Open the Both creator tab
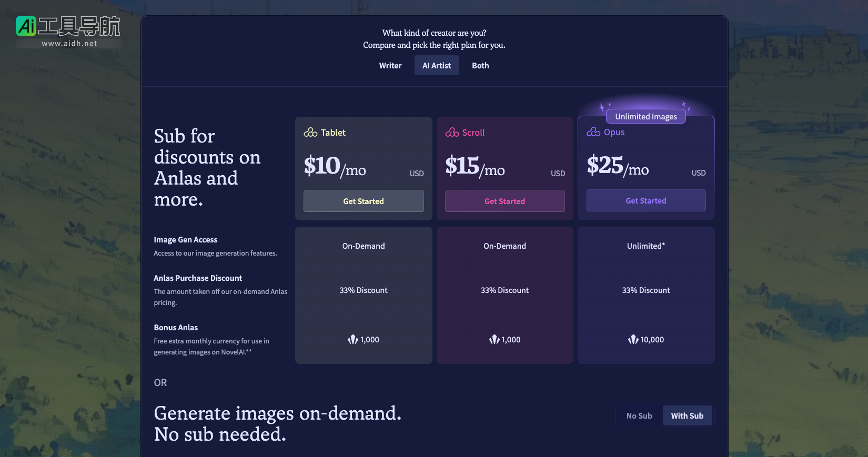This screenshot has height=457, width=868. (480, 66)
